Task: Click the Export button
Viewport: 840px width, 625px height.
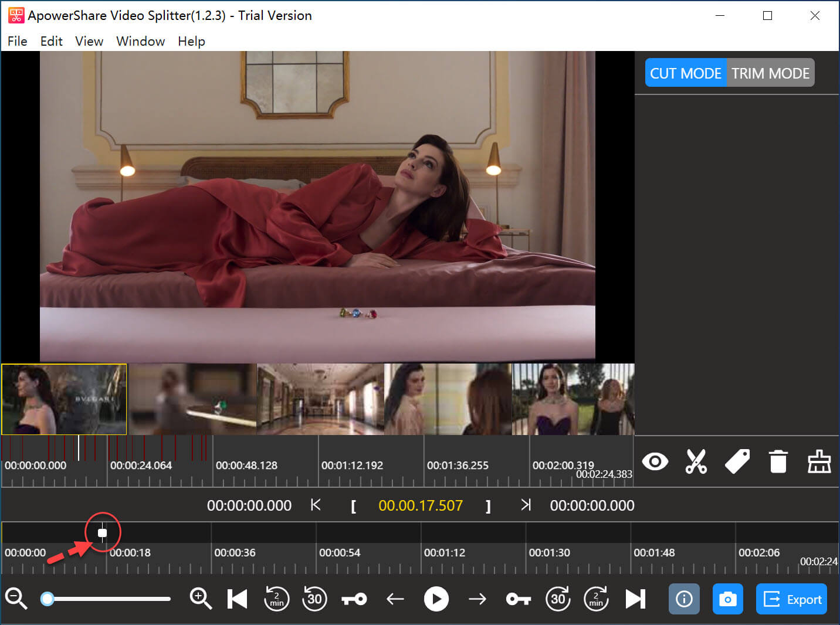Action: (791, 599)
